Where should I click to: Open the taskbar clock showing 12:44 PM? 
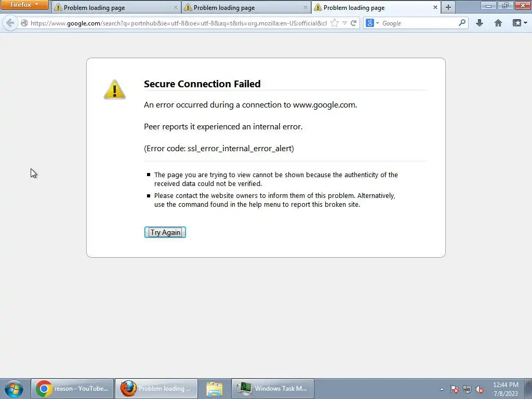coord(506,389)
